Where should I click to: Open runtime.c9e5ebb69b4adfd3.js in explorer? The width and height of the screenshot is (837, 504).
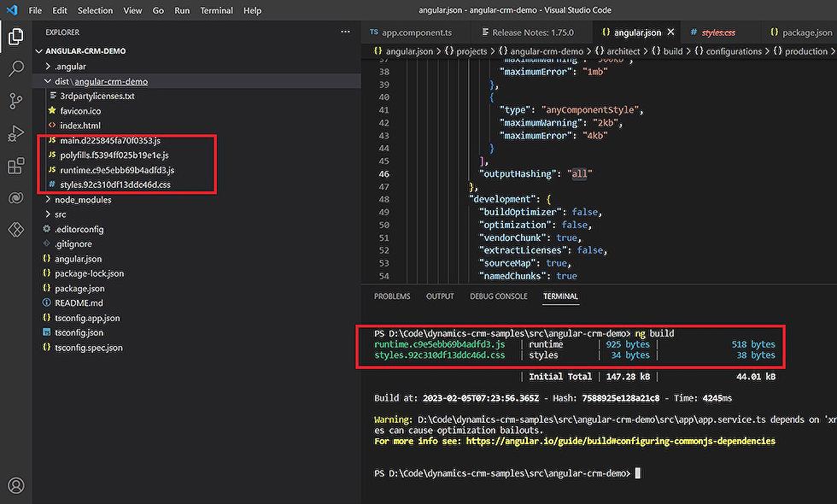117,170
